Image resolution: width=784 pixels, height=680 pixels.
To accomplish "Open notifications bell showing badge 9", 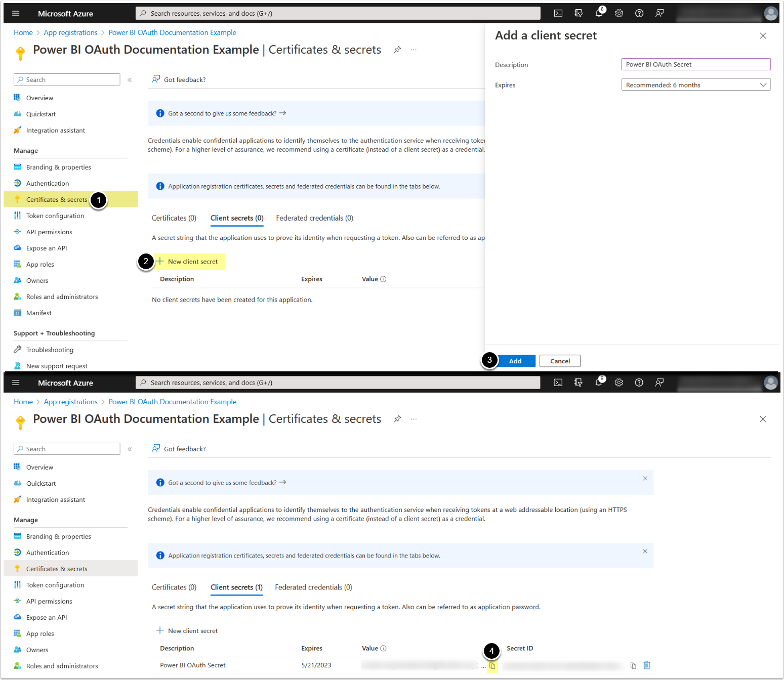I will 599,382.
